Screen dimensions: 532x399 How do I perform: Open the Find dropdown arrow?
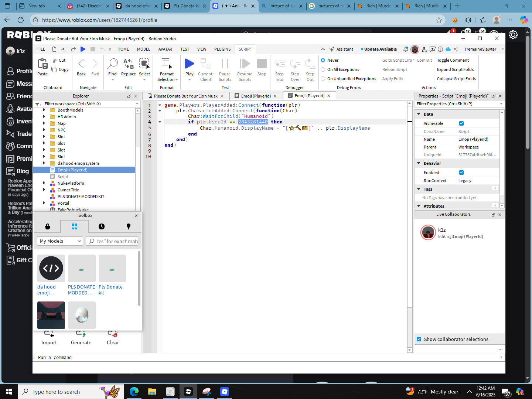[x=113, y=80]
